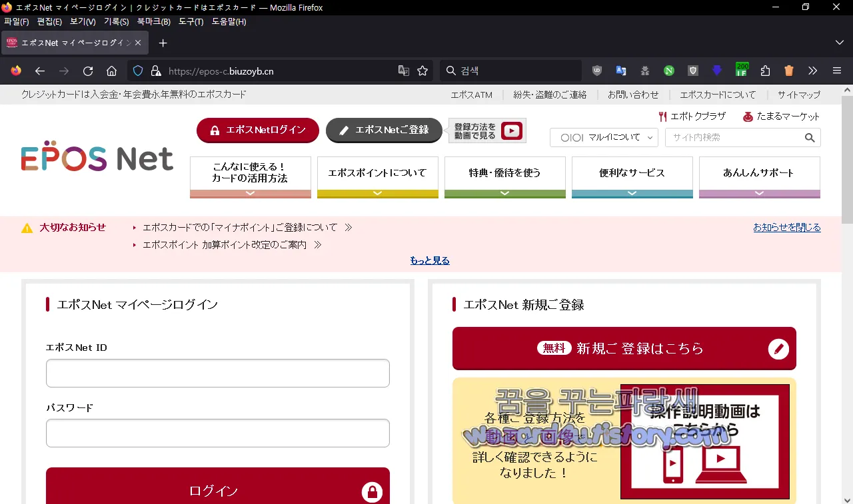The width and height of the screenshot is (853, 504).
Task: Click the tracking protection shield in the address bar
Action: [x=138, y=71]
